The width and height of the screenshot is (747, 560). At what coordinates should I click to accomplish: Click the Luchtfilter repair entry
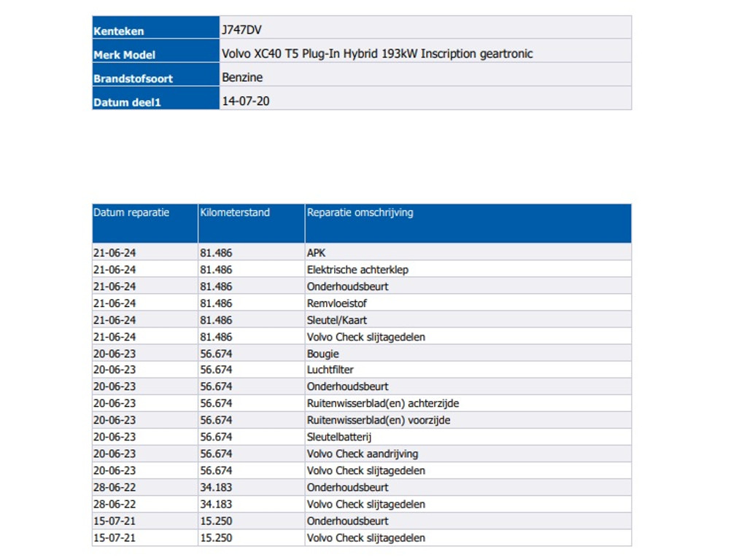coord(330,370)
